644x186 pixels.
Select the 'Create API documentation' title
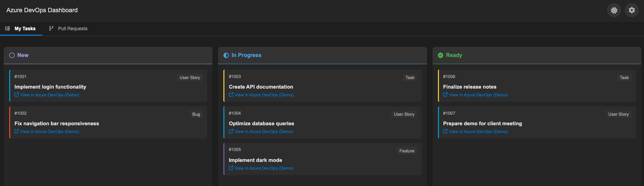point(261,87)
